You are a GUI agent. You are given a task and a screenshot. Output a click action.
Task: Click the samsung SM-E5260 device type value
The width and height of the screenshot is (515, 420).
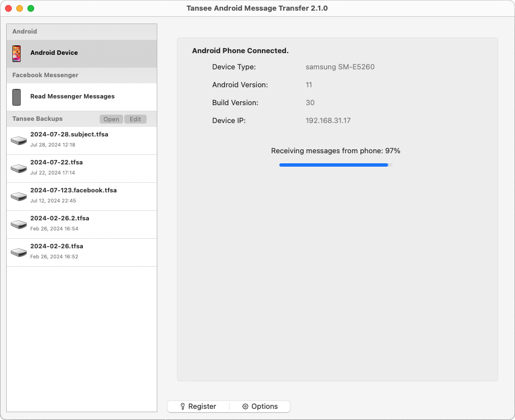tap(340, 67)
